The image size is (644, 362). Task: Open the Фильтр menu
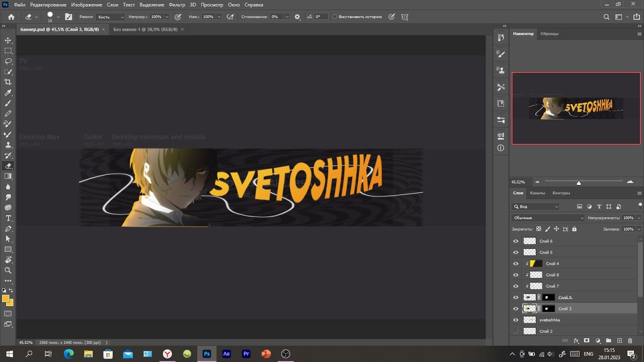click(177, 5)
